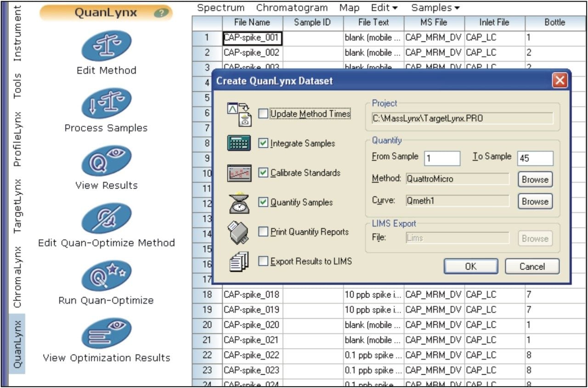This screenshot has width=588, height=388.
Task: Click the Curve field showing Qmeth1
Action: click(457, 201)
